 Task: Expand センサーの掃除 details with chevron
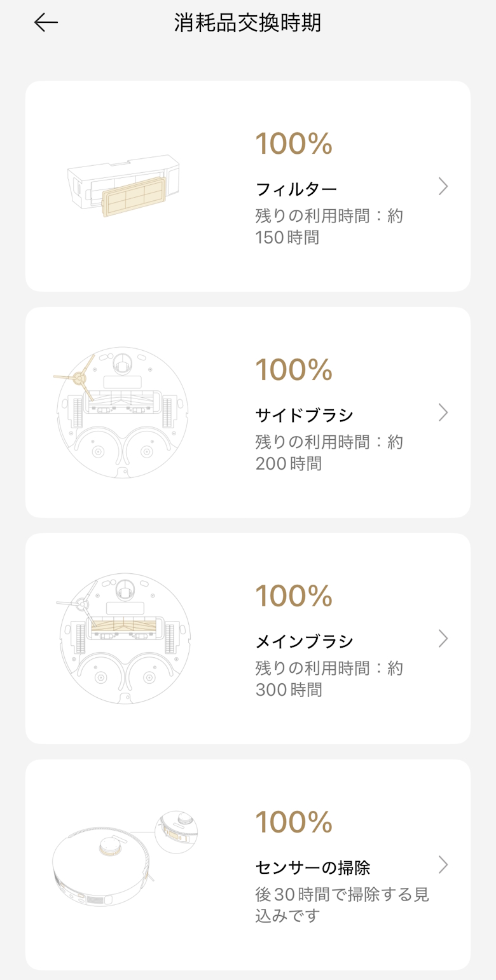click(x=443, y=865)
